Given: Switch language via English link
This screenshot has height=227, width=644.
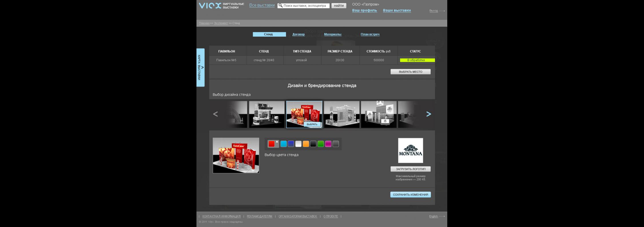Looking at the screenshot, I should [433, 216].
